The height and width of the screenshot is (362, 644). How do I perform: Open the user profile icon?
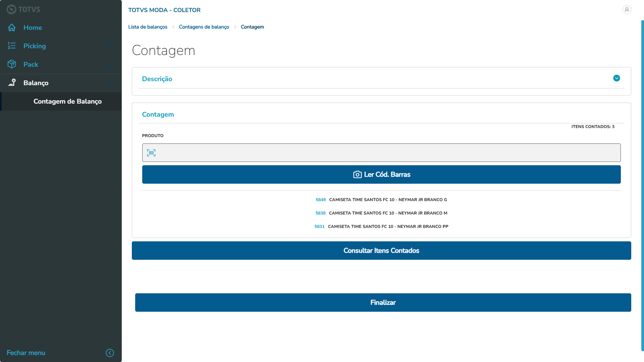pos(627,10)
